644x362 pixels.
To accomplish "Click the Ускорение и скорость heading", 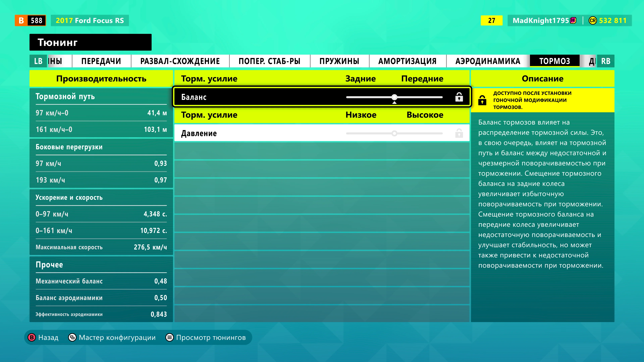I will (x=69, y=197).
